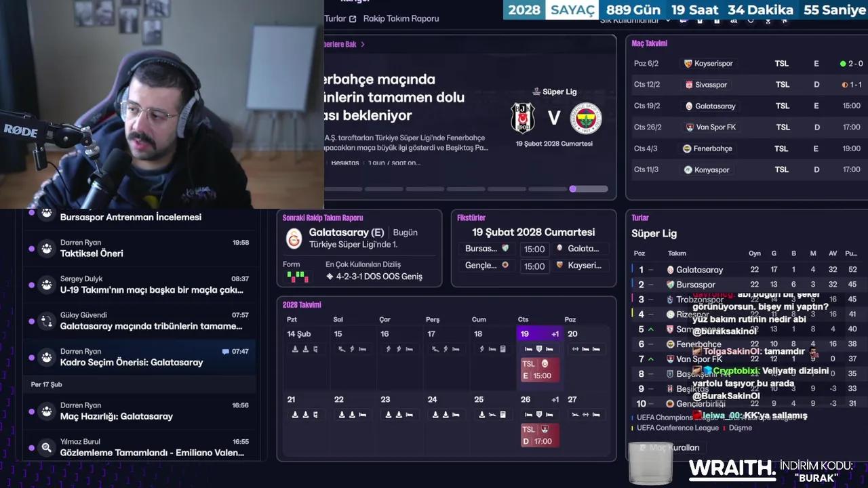Open the Taktiksel Öneri message icon
The height and width of the screenshot is (488, 868).
pyautogui.click(x=46, y=248)
